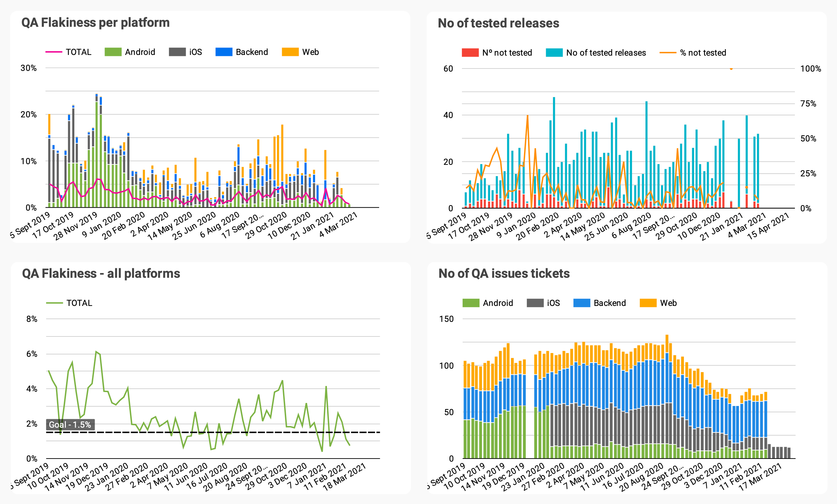Click teal 'No of tested releases' legend swatch
Screen dimensions: 837x504
coord(554,53)
